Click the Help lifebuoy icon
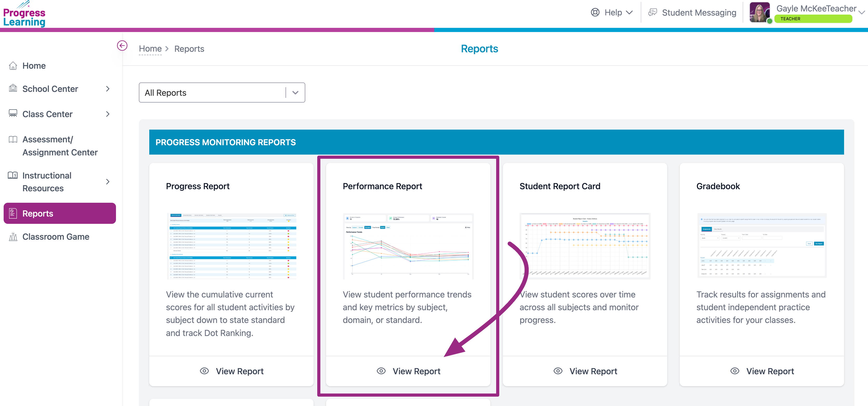 pos(595,12)
